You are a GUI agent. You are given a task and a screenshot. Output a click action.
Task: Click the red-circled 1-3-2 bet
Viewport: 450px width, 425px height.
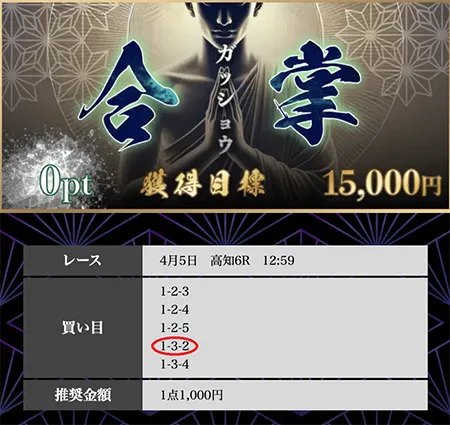175,346
